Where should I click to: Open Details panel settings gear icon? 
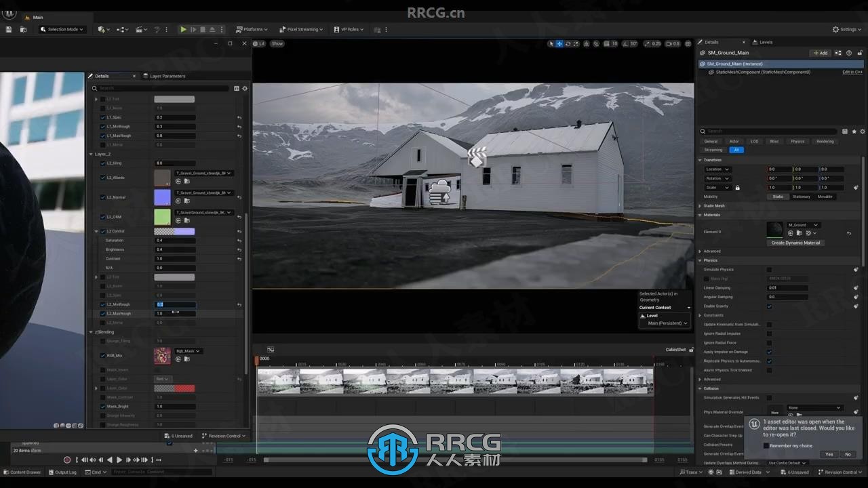862,131
